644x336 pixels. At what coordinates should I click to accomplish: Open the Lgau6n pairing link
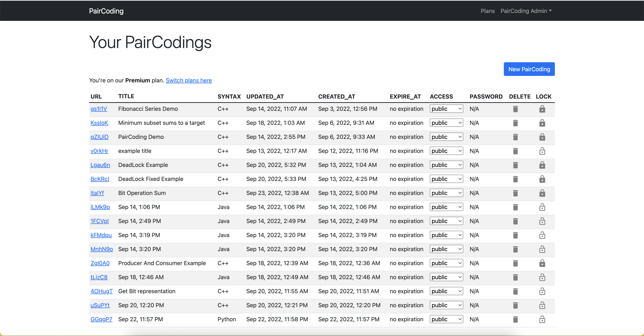(100, 165)
